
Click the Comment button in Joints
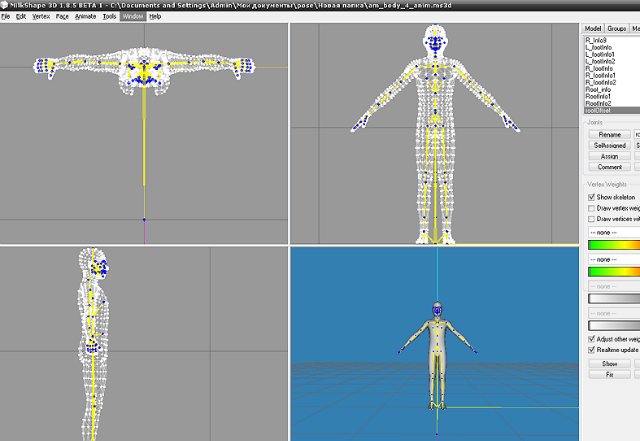pyautogui.click(x=609, y=167)
